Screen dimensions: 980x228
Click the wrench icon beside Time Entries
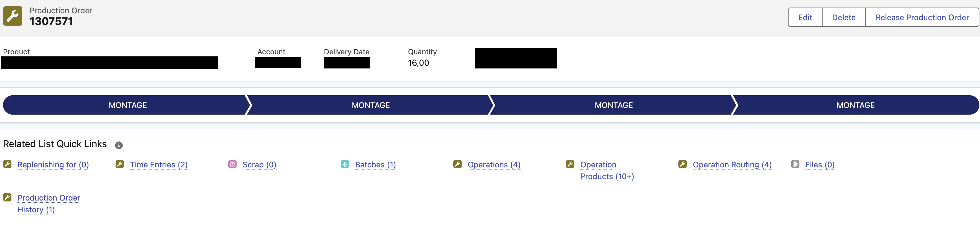[120, 164]
